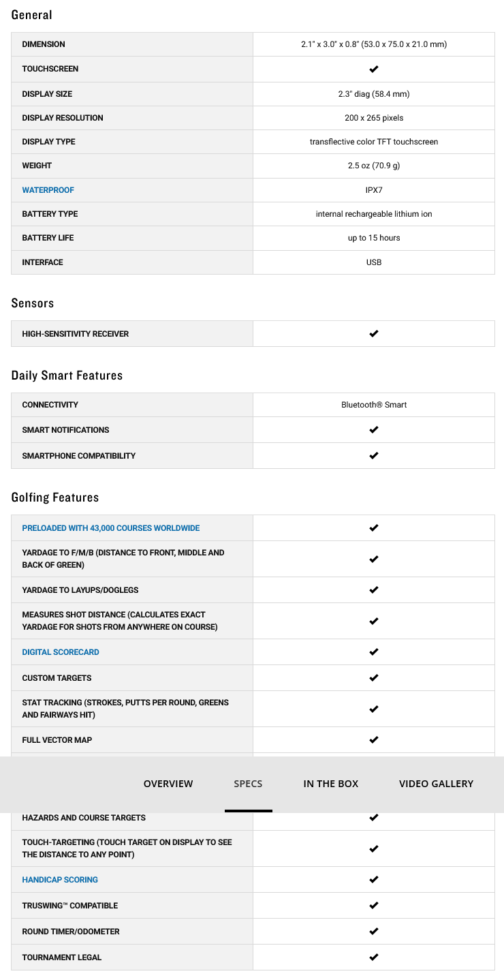The width and height of the screenshot is (504, 980).
Task: Click the Touchscreen row checkmark
Action: click(x=373, y=69)
